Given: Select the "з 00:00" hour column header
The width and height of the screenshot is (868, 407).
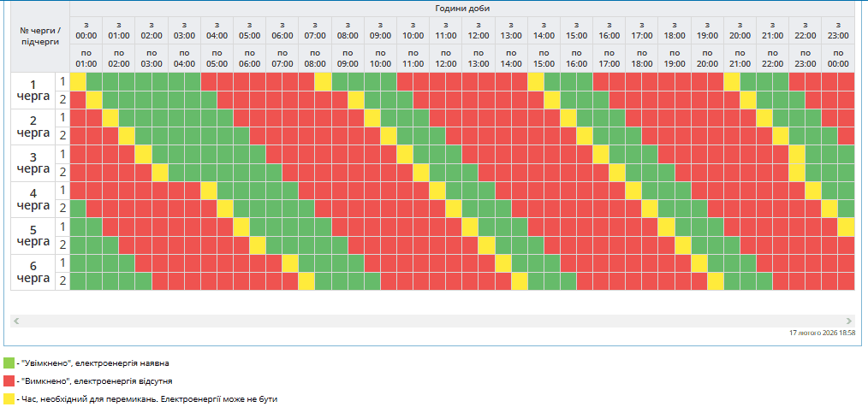Looking at the screenshot, I should coord(86,30).
